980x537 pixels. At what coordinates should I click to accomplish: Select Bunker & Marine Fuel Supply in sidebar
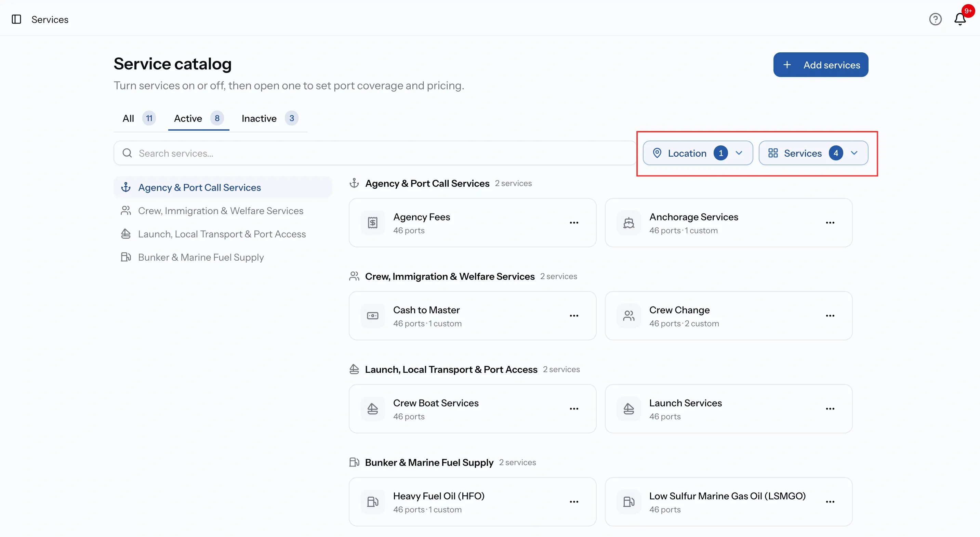[223, 257]
